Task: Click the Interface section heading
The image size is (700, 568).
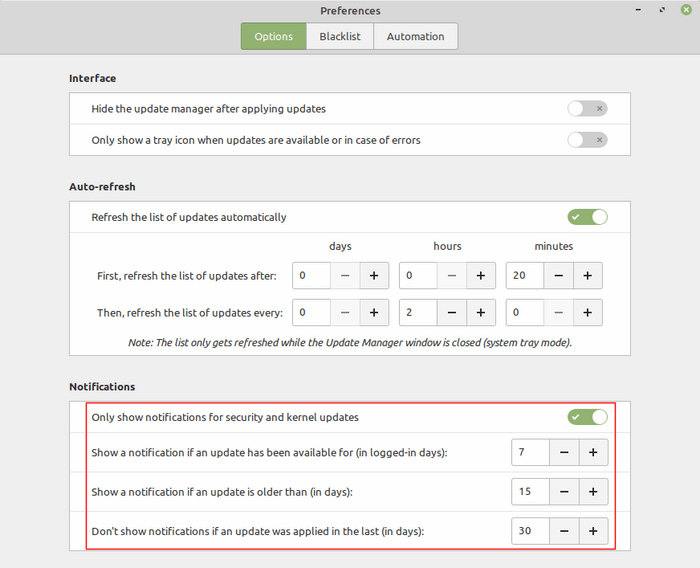Action: coord(92,78)
